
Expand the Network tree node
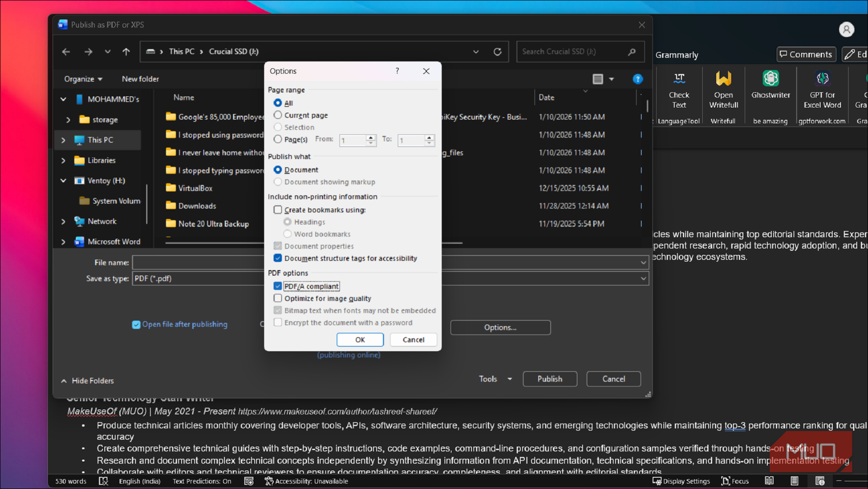click(x=63, y=221)
